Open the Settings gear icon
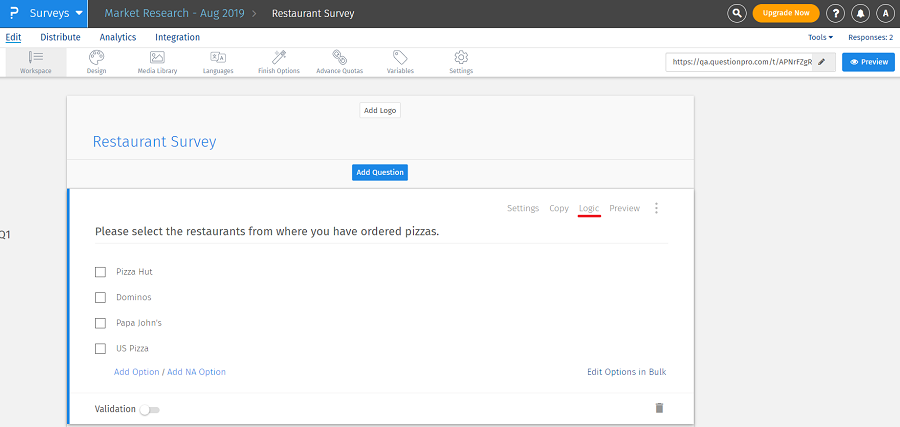900x427 pixels. [x=461, y=58]
